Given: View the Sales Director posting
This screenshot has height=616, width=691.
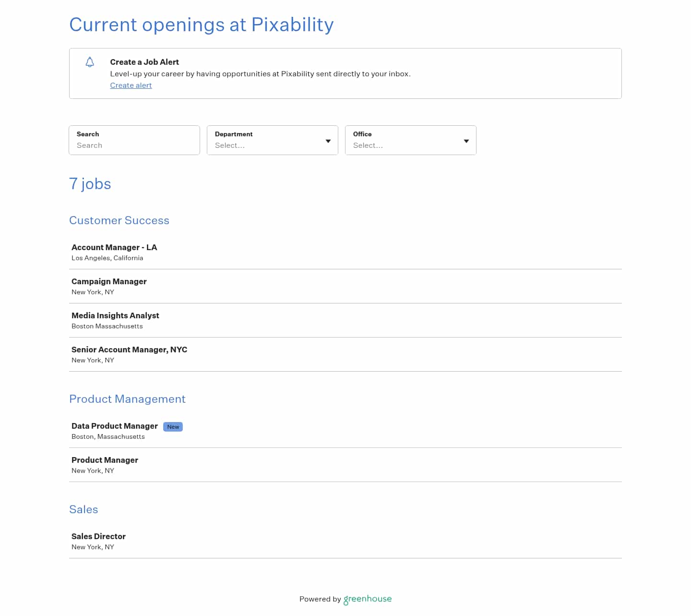Looking at the screenshot, I should coord(98,536).
